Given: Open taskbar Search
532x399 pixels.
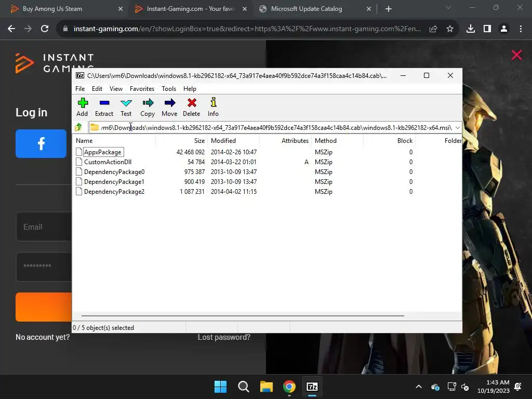Looking at the screenshot, I should (243, 387).
